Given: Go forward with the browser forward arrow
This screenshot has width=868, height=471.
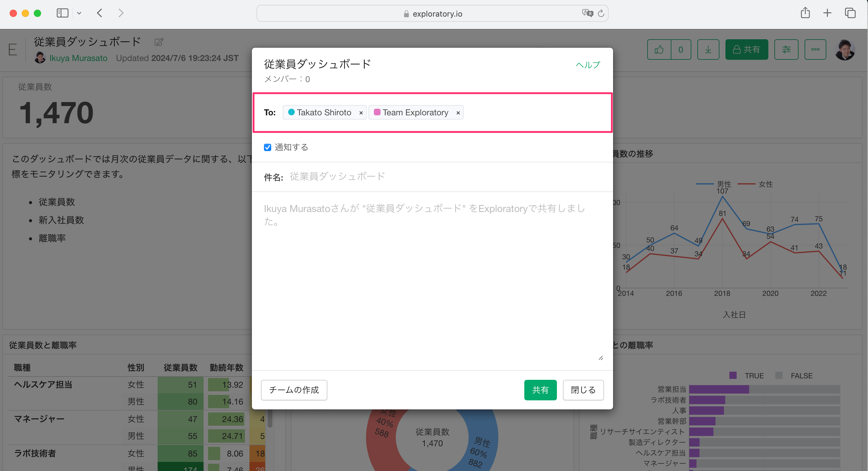Looking at the screenshot, I should click(121, 13).
